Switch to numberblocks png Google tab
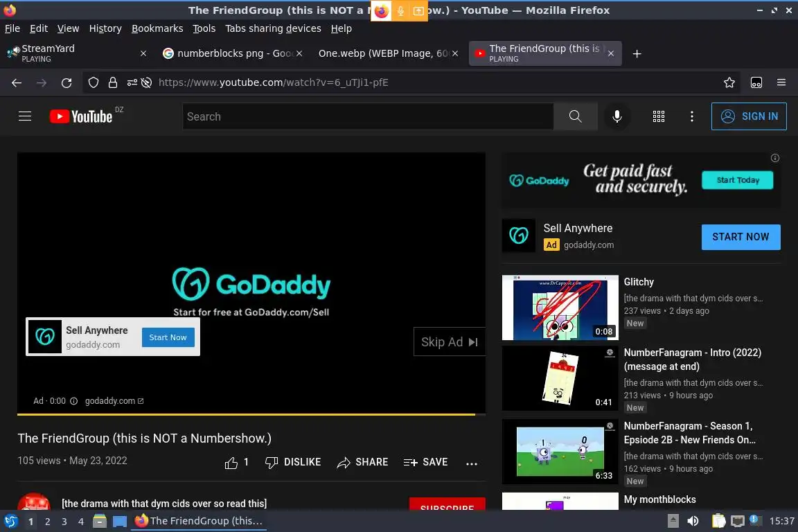 coord(232,53)
